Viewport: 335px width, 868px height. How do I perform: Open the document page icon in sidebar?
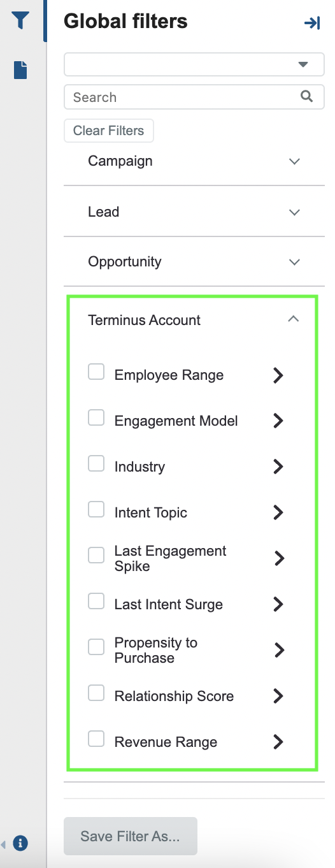pyautogui.click(x=20, y=69)
